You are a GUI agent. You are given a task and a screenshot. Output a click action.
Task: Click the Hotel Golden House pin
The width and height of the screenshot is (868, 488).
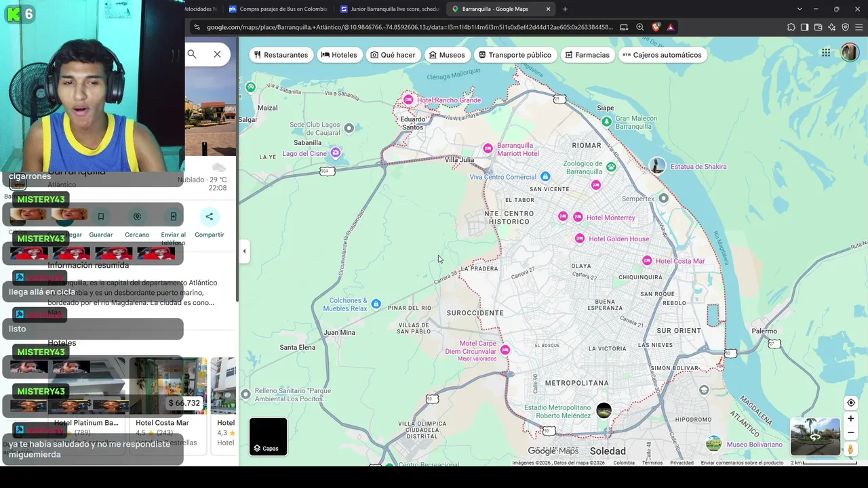pyautogui.click(x=580, y=239)
